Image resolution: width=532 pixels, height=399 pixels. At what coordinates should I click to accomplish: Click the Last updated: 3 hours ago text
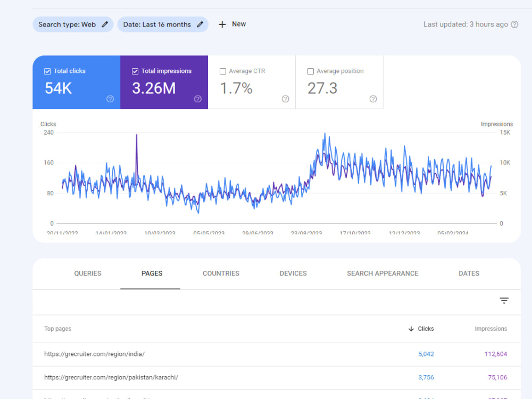click(465, 24)
